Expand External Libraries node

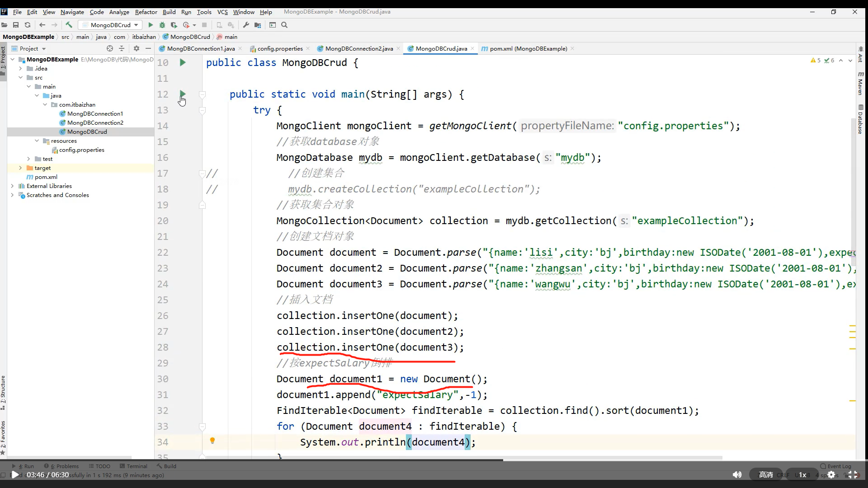[x=12, y=186]
